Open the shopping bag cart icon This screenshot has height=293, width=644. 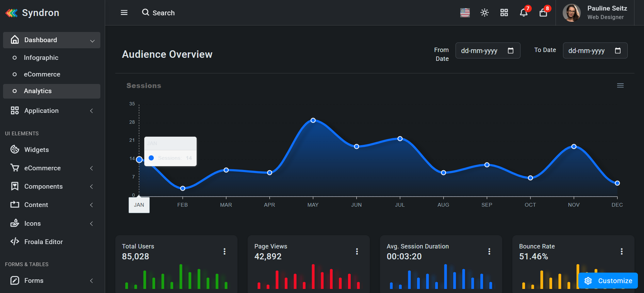click(x=543, y=13)
